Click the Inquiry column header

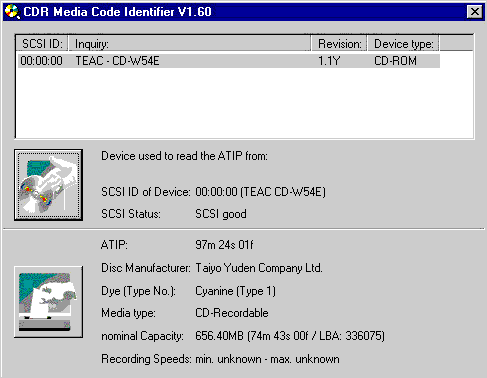[190, 44]
